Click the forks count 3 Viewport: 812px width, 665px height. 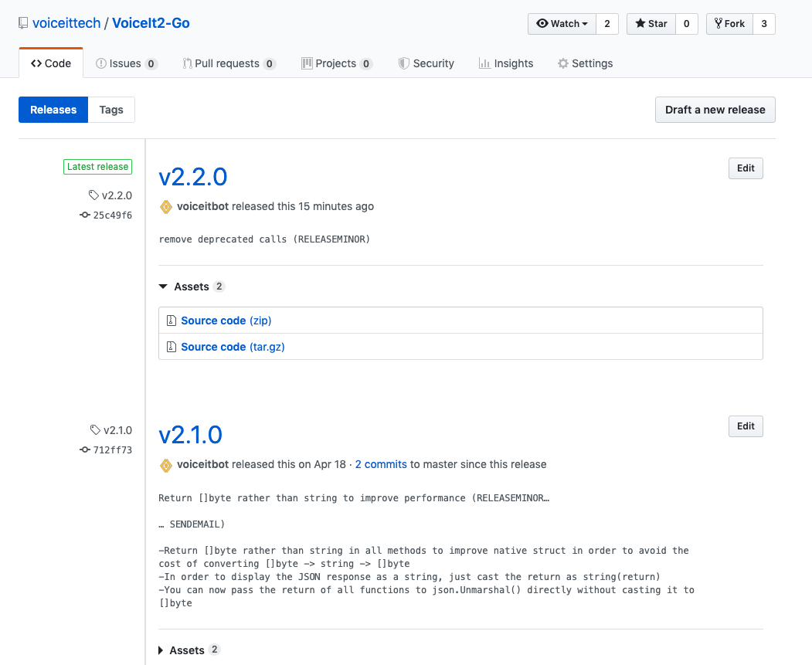(x=764, y=24)
